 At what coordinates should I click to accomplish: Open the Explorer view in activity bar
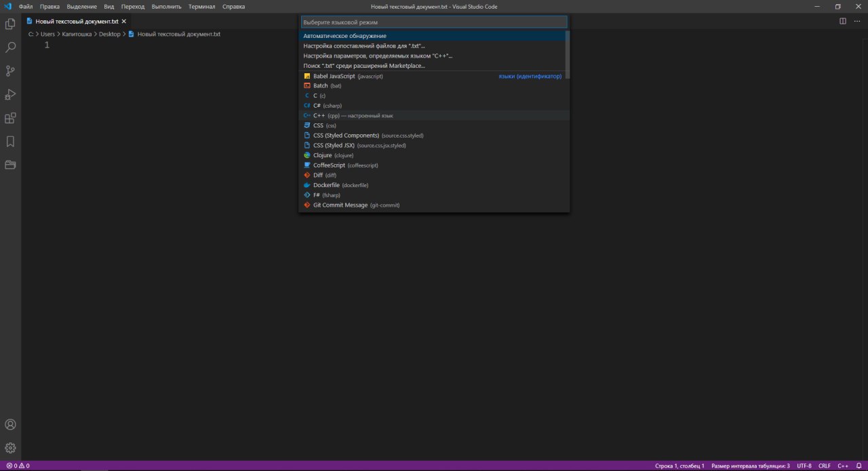coord(10,24)
